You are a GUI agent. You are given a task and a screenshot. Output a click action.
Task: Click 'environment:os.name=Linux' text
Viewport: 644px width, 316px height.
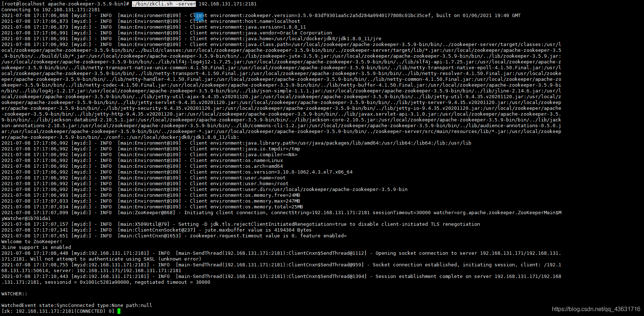[247, 161]
